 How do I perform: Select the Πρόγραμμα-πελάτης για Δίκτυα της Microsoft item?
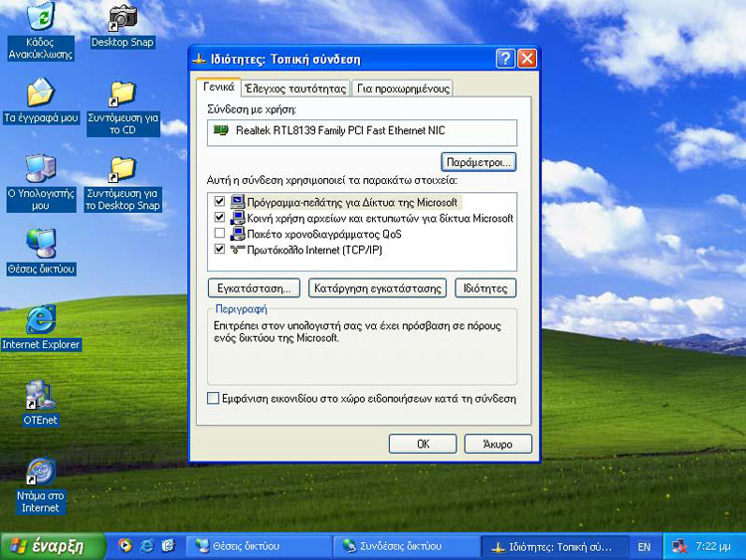[x=352, y=203]
